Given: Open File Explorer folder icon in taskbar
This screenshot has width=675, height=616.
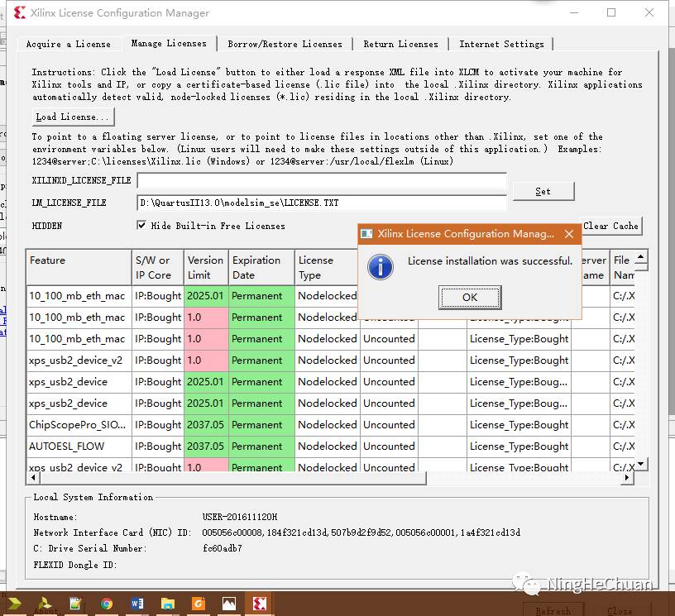Looking at the screenshot, I should coord(168,604).
